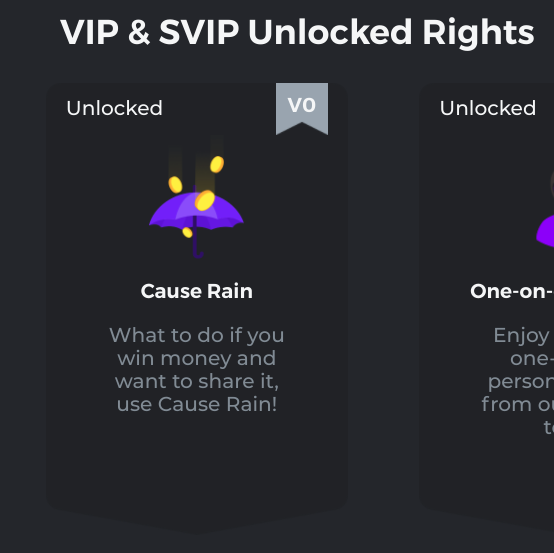Viewport: 554px width, 553px height.
Task: Click Unlocked label on Cause Rain card
Action: (x=114, y=108)
